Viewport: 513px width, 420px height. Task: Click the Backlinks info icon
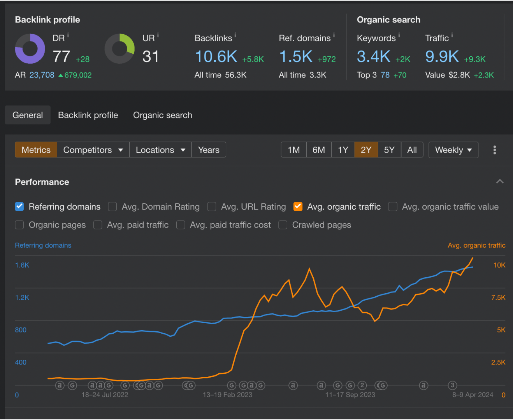tap(235, 35)
